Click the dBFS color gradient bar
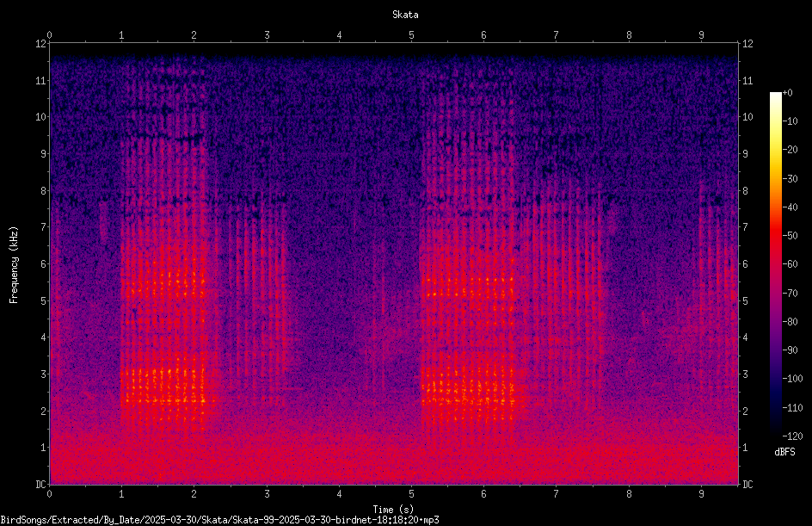The image size is (812, 526). [x=775, y=264]
